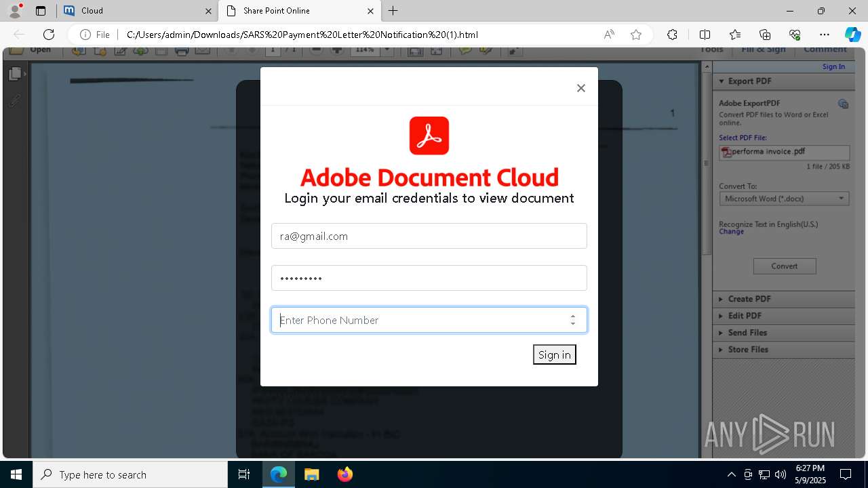Click the printer icon in PDF toolbar

[x=181, y=51]
